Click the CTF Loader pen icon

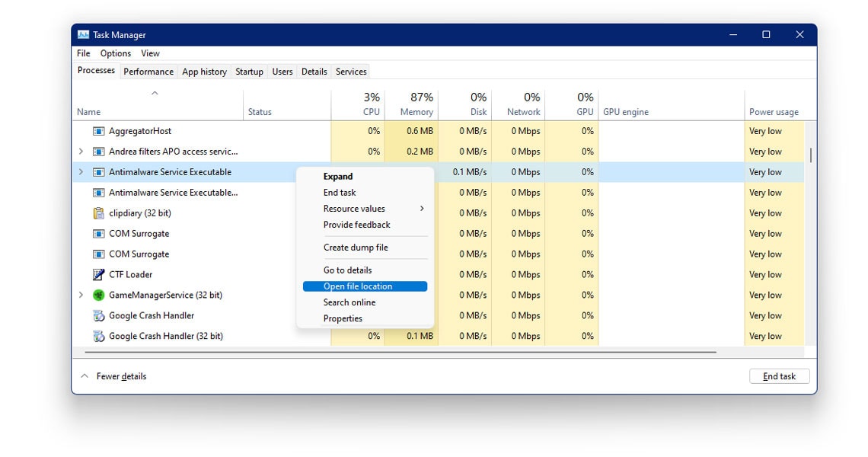100,274
